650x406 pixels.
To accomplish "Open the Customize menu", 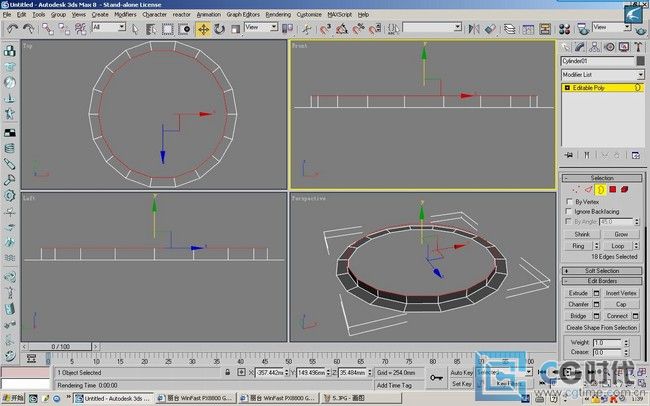I will click(309, 15).
